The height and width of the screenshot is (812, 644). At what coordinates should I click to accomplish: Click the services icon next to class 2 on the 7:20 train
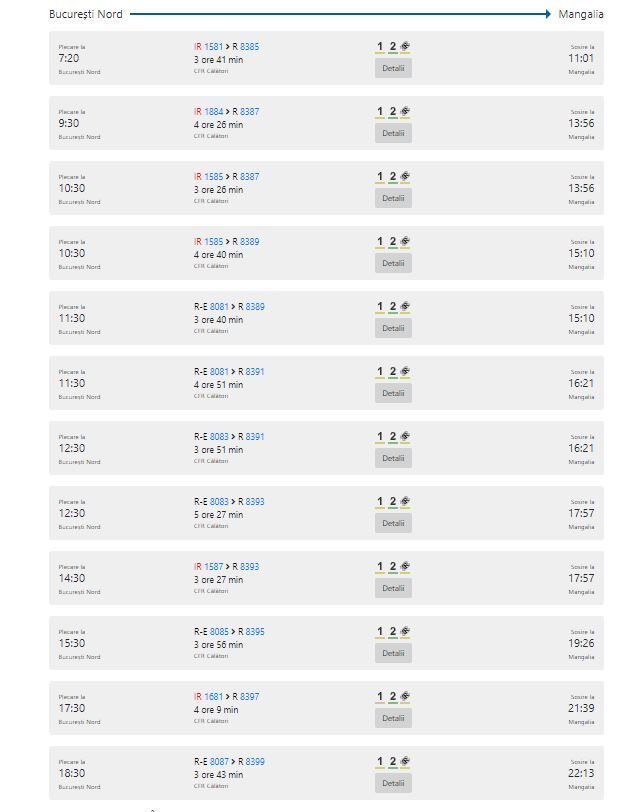click(x=405, y=47)
